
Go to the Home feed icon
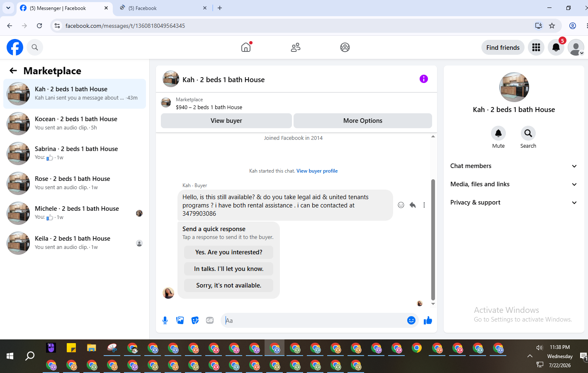point(246,47)
